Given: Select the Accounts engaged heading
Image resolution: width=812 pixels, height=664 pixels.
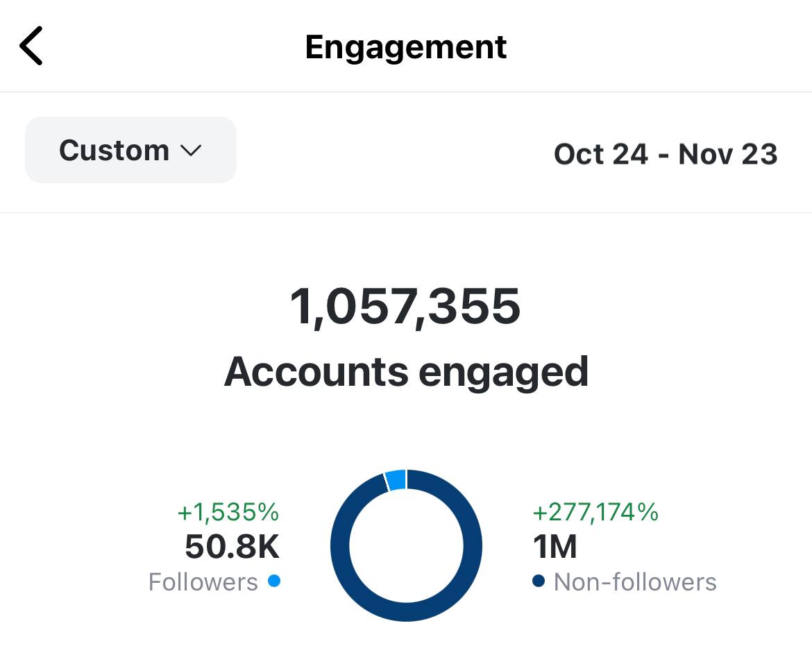Looking at the screenshot, I should click(406, 371).
